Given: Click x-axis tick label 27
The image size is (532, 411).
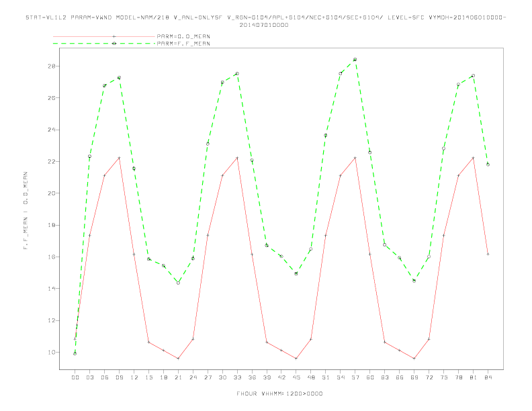Looking at the screenshot, I should (208, 377).
